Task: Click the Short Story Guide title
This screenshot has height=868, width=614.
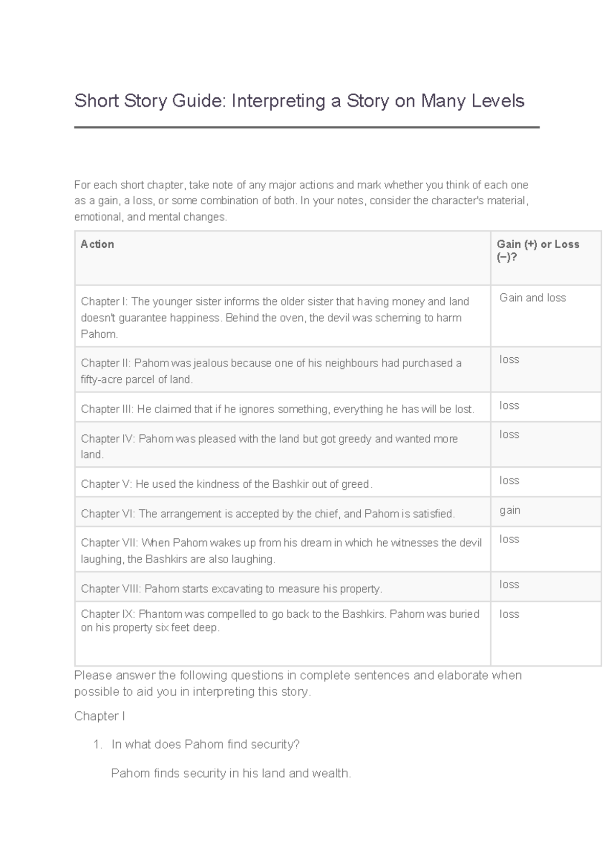Action: pos(299,101)
